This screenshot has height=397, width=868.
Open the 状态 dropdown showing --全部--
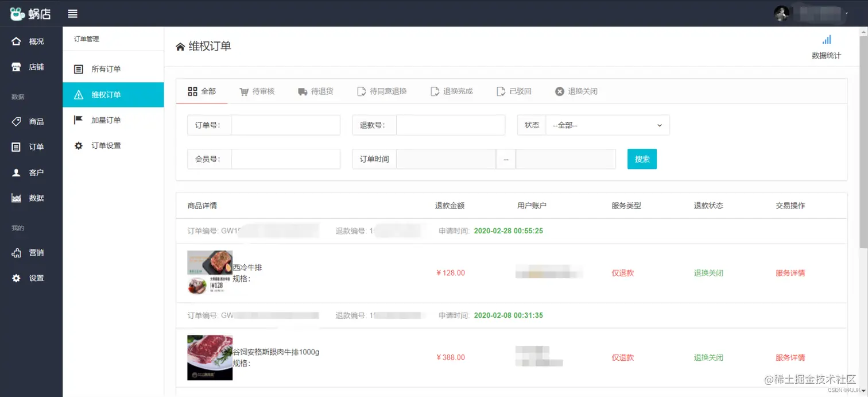607,125
